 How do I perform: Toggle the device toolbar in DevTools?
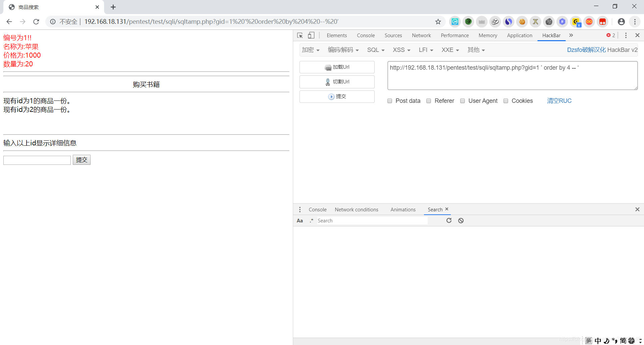311,36
